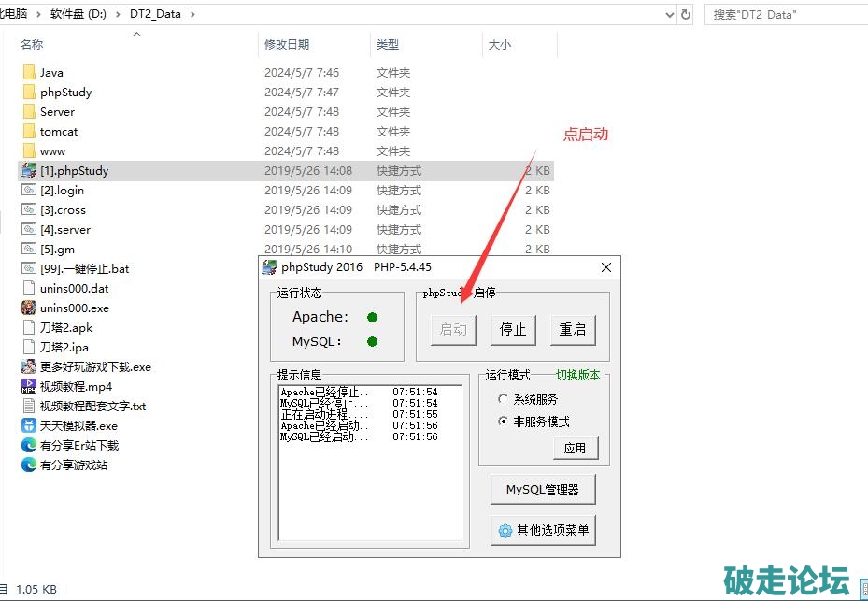
Task: Select the unins000.exe installer icon
Action: click(29, 308)
